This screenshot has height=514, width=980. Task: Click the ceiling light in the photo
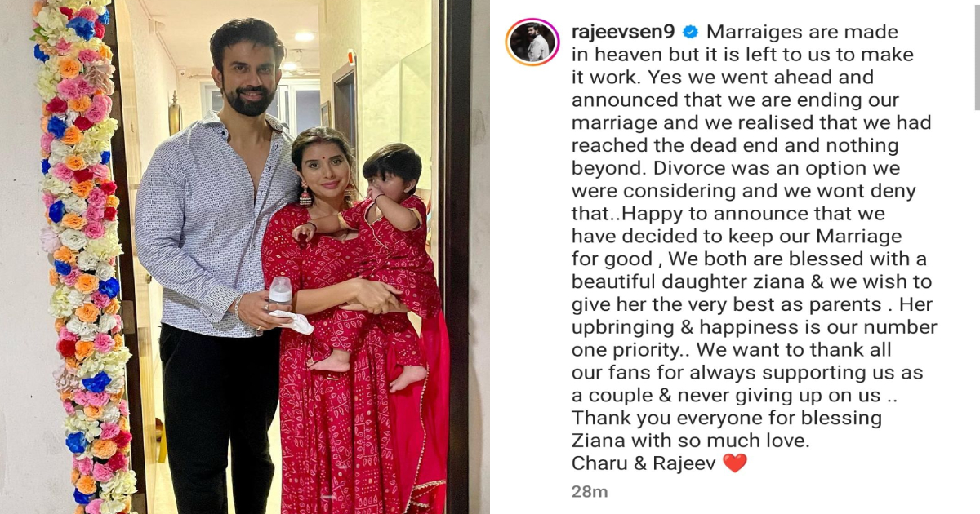[305, 36]
